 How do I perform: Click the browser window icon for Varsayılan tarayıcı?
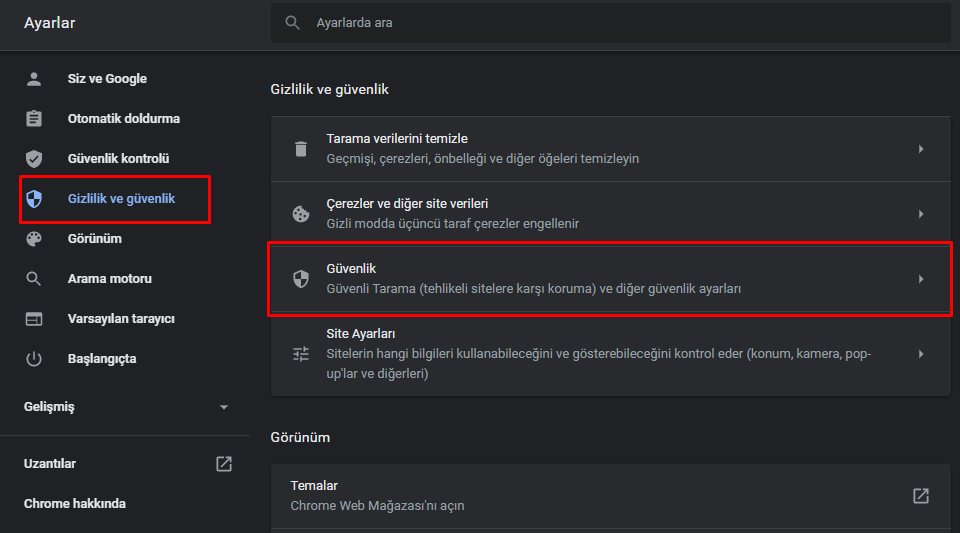click(x=34, y=319)
